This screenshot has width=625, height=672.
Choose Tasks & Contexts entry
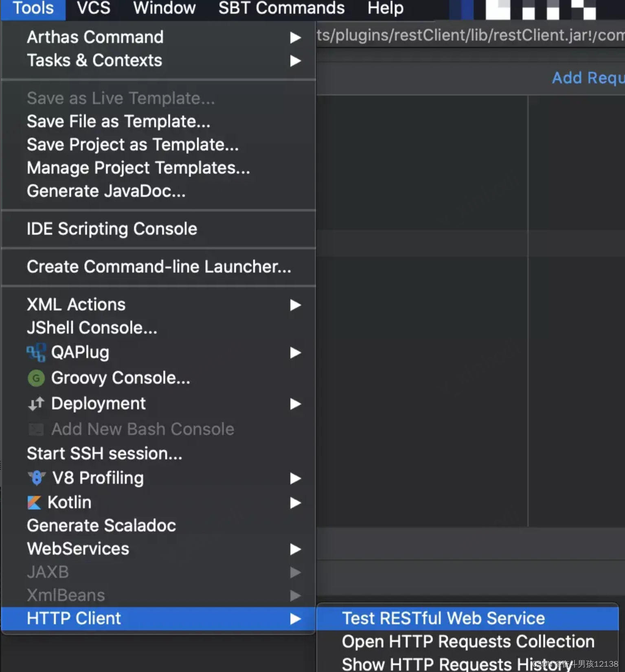click(158, 60)
